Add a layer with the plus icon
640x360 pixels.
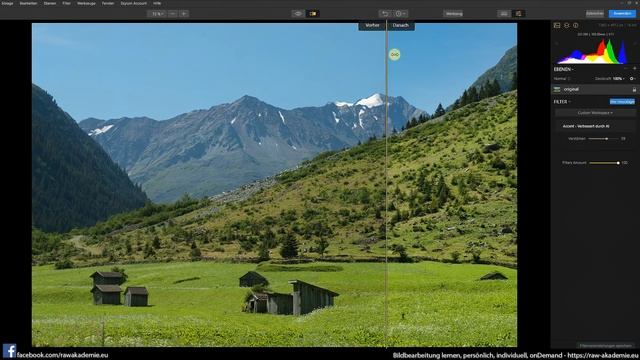pos(634,69)
